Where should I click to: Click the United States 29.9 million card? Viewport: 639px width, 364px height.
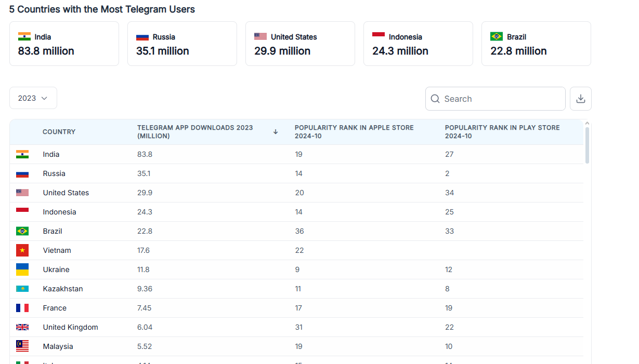[300, 44]
